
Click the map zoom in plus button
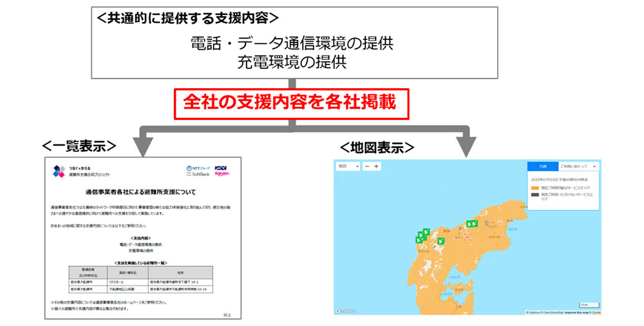click(377, 166)
